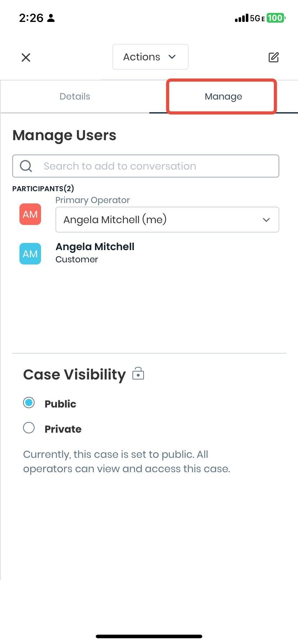298x644 pixels.
Task: Select the Private visibility option
Action: pos(29,428)
